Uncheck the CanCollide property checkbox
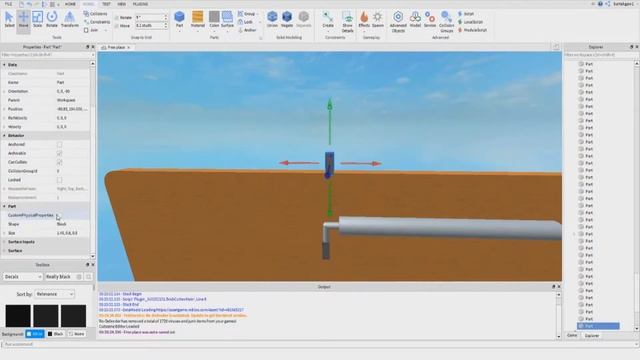Screen dimensions: 640x360 60,162
